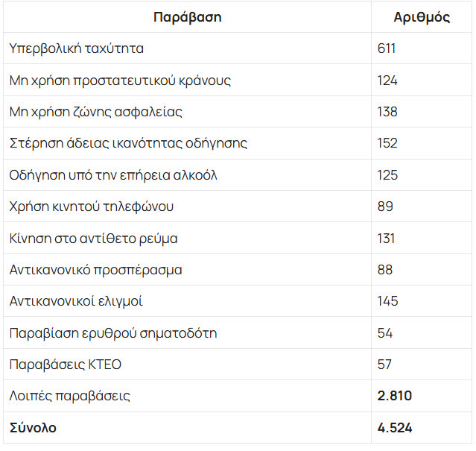The height and width of the screenshot is (451, 476).
Task: Click the "Λοιπές παραβάσεις" value 2.810
Action: click(395, 396)
